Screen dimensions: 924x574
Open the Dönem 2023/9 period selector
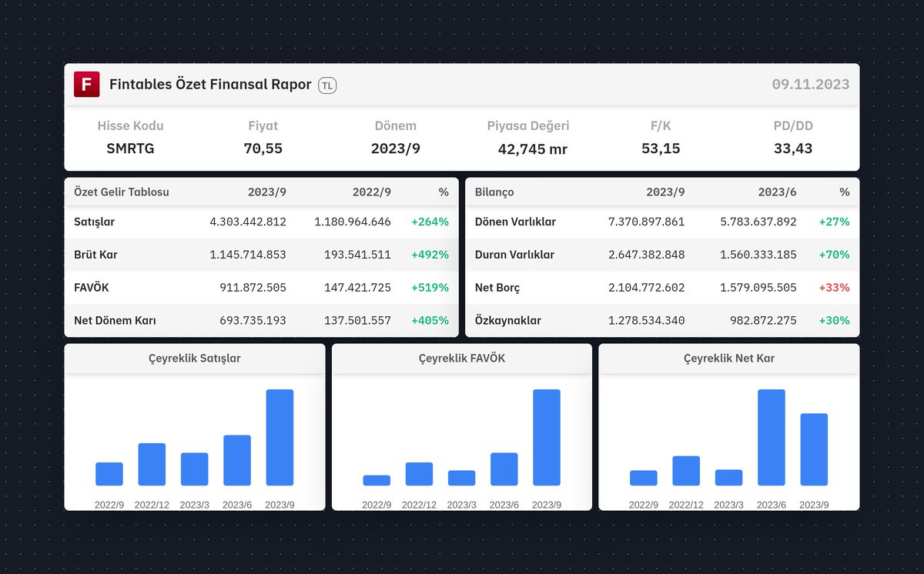pyautogui.click(x=396, y=149)
